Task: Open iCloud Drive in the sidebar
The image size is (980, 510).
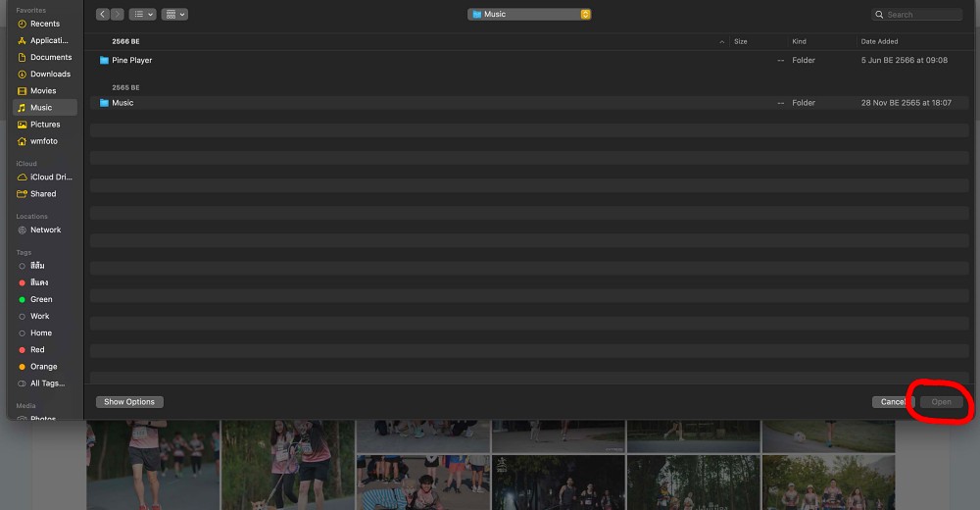Action: click(x=50, y=178)
